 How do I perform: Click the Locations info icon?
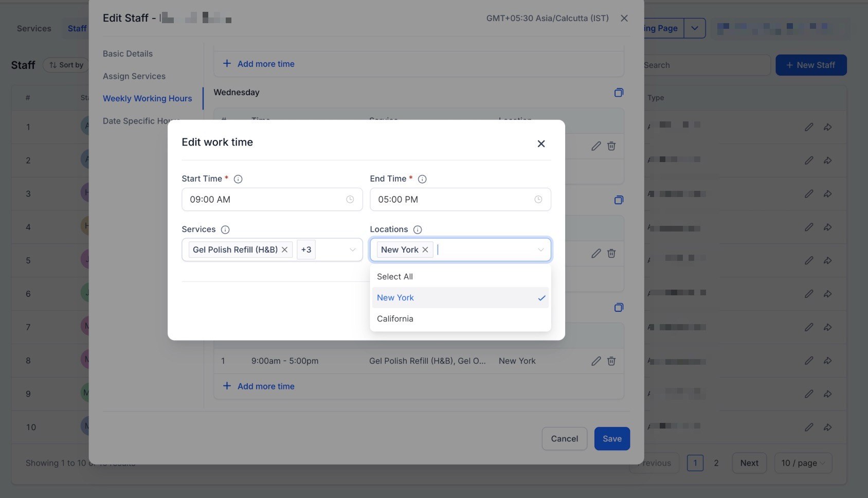[x=418, y=229]
